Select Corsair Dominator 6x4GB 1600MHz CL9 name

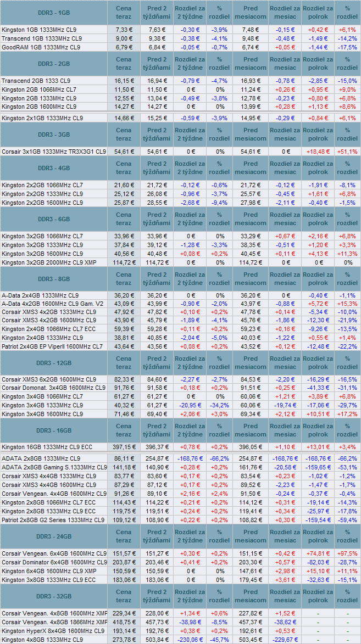54,562
